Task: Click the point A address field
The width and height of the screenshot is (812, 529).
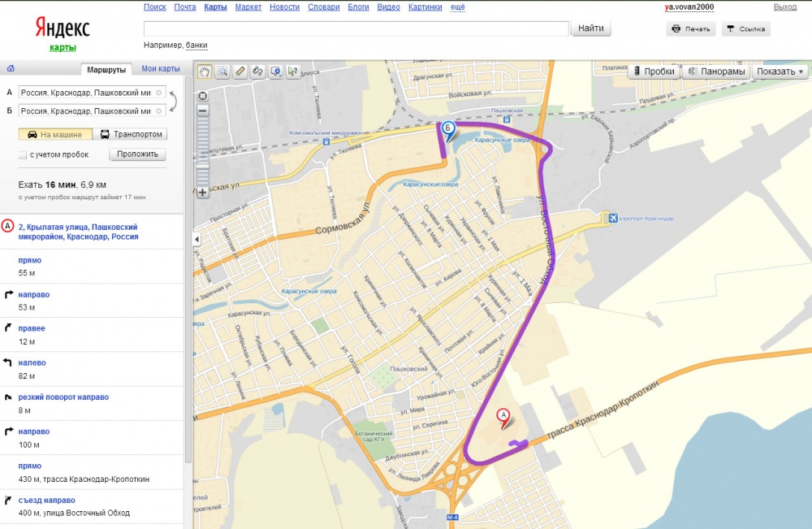Action: point(93,93)
